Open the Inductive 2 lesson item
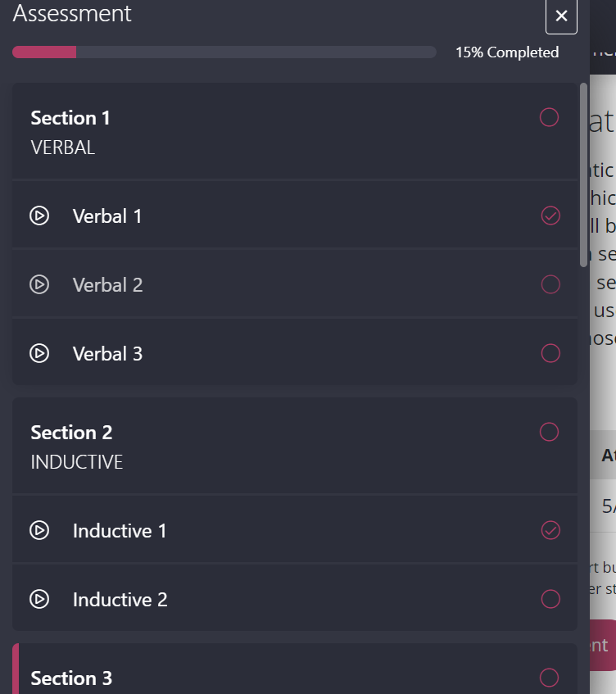 coord(295,598)
